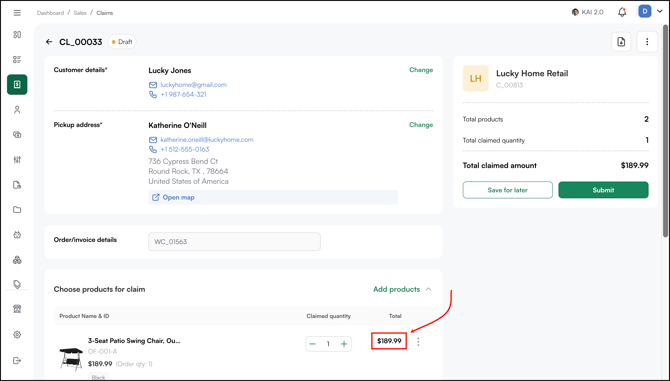Click the download document icon button
The height and width of the screenshot is (381, 670).
tap(621, 42)
